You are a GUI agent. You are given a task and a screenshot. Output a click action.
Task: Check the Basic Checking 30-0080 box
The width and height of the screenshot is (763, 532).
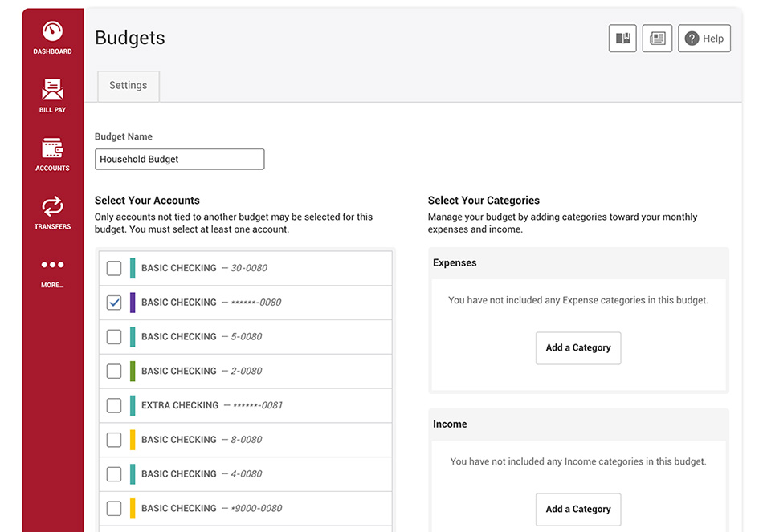114,268
